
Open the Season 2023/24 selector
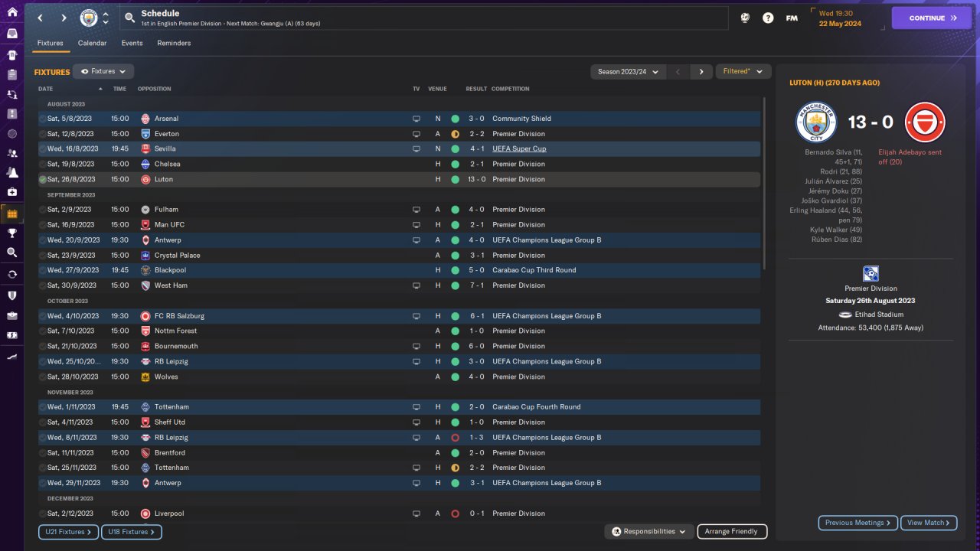(628, 72)
